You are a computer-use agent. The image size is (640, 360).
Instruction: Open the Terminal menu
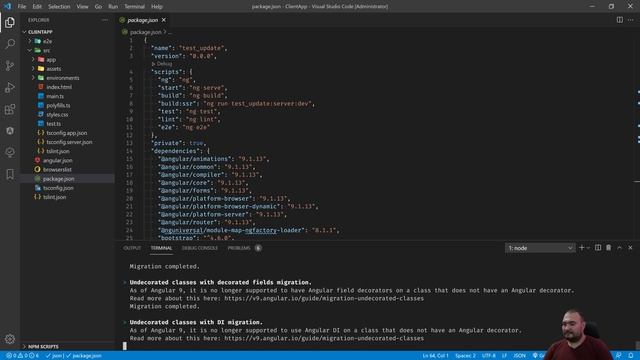tap(134, 7)
